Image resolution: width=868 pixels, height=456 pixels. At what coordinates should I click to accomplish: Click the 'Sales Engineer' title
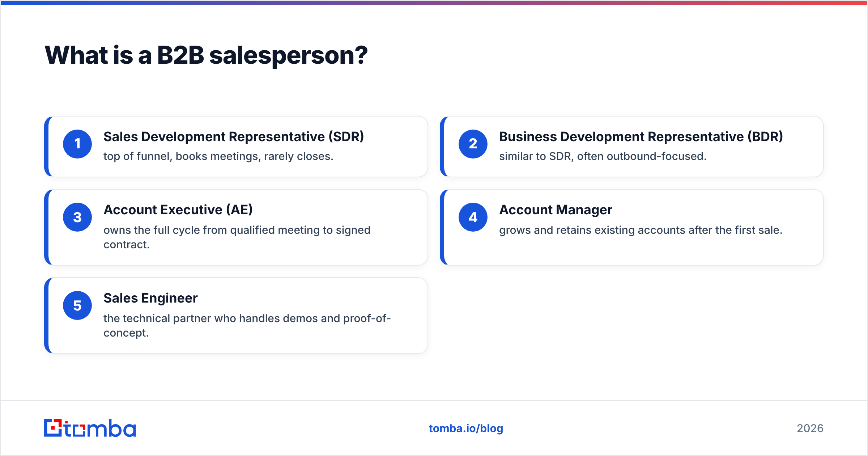[x=150, y=298]
